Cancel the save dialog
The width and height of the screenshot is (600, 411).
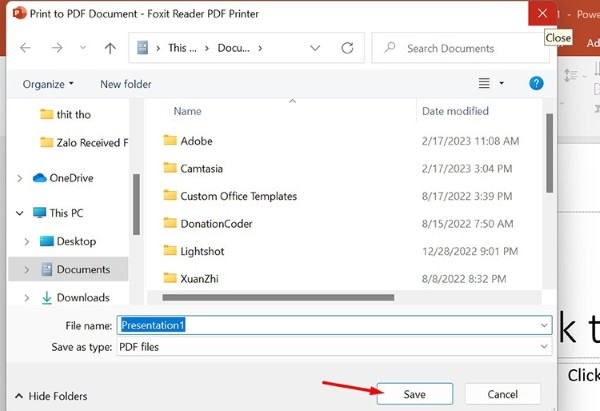pos(503,394)
